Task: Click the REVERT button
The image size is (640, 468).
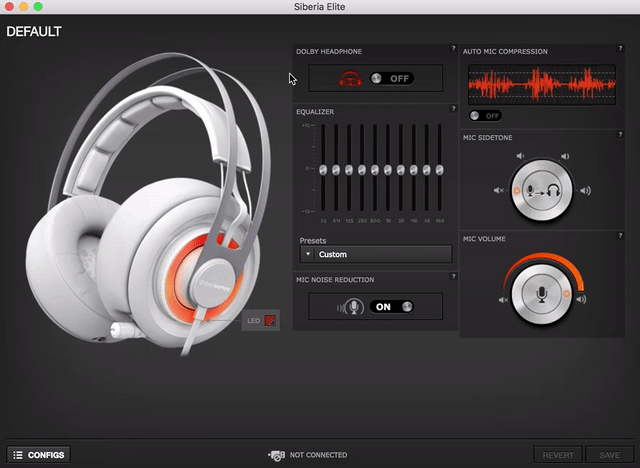Action: click(x=558, y=455)
